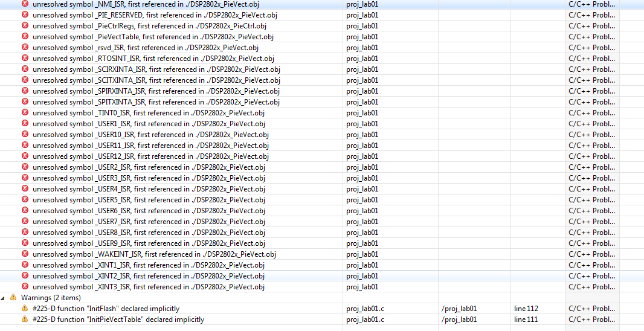This screenshot has height=331, width=644.
Task: Click error icon for _SCITXINTA_ISR row
Action: (25, 80)
